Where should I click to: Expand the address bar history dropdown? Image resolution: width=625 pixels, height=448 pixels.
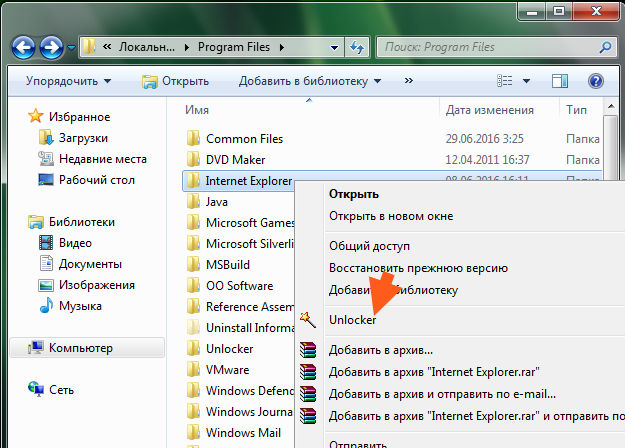[x=334, y=48]
